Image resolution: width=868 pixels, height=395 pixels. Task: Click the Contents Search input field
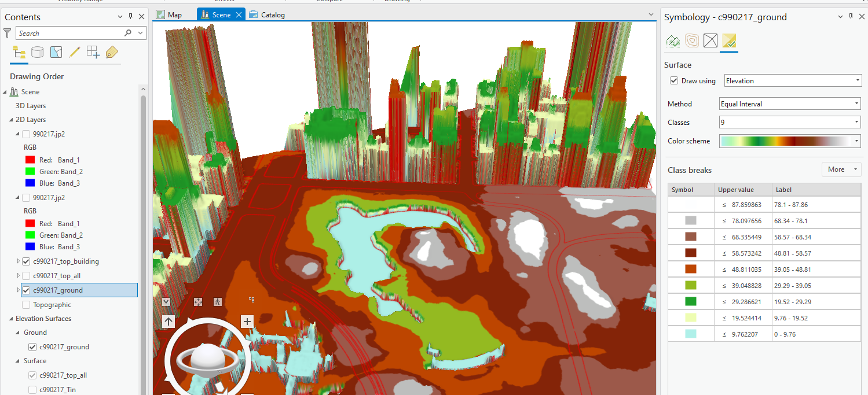pos(71,34)
